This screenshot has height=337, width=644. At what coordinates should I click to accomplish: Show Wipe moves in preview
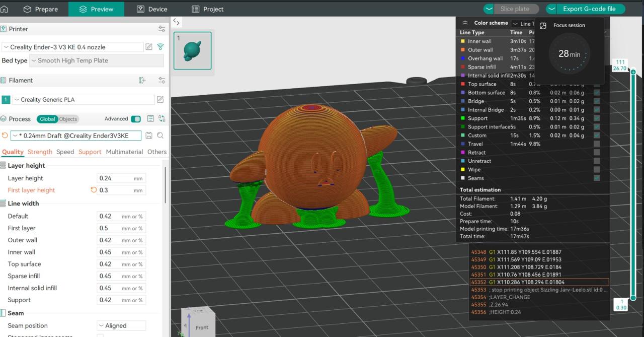(596, 170)
